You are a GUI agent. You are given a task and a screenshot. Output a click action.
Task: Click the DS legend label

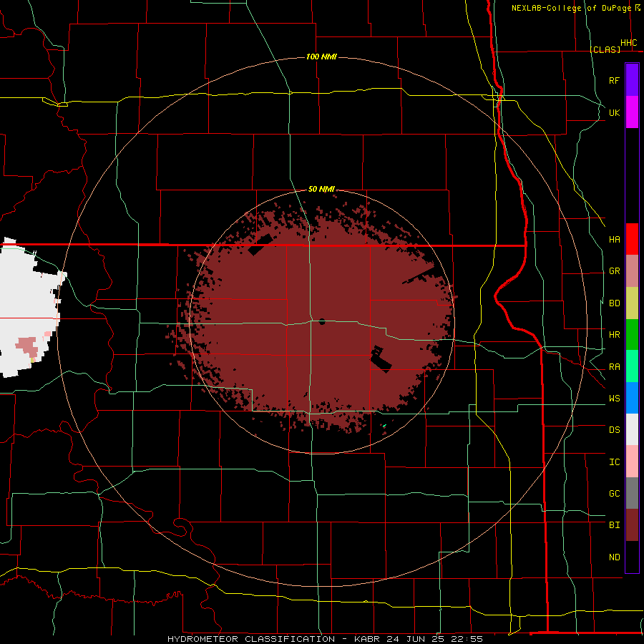click(614, 430)
